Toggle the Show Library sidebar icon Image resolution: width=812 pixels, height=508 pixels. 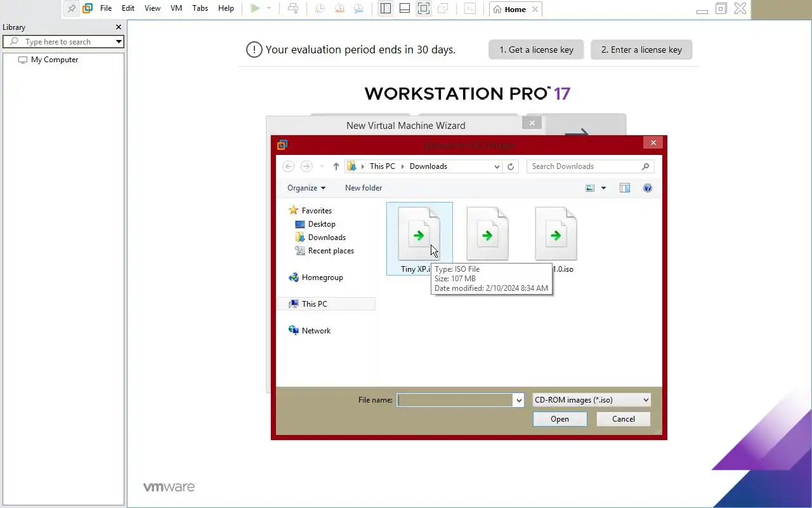point(385,9)
